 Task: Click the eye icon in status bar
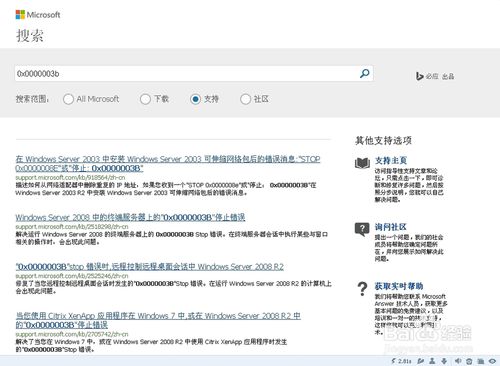[493, 361]
